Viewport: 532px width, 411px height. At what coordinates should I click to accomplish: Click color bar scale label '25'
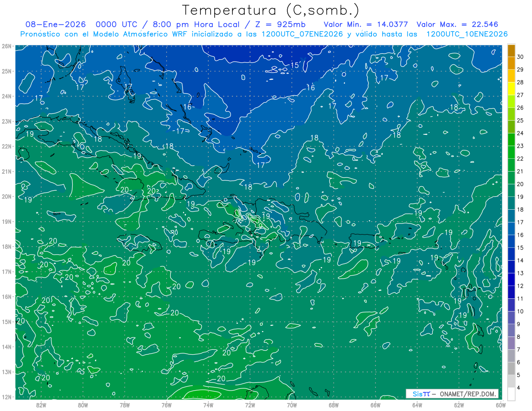tap(520, 120)
